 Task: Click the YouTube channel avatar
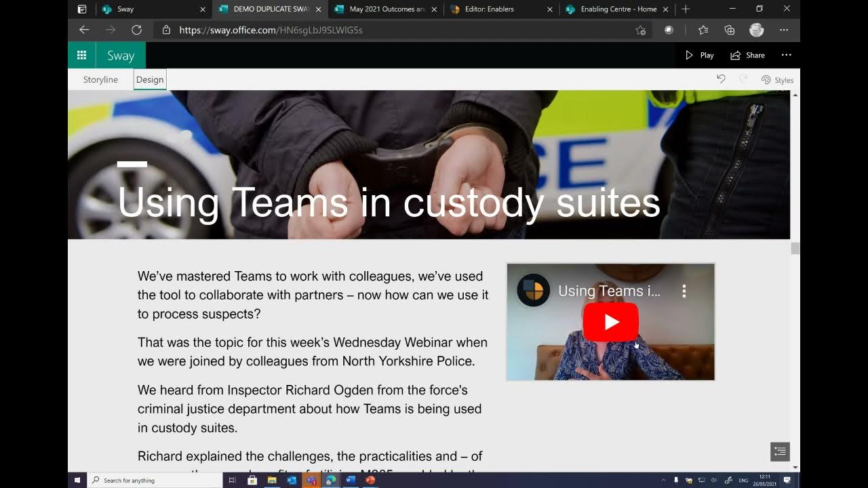pos(534,291)
